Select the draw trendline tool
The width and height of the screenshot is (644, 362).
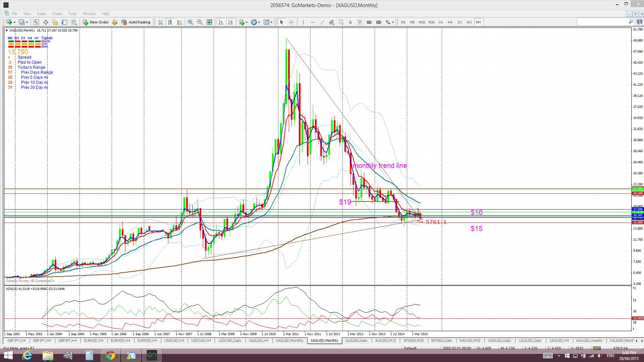[x=322, y=22]
